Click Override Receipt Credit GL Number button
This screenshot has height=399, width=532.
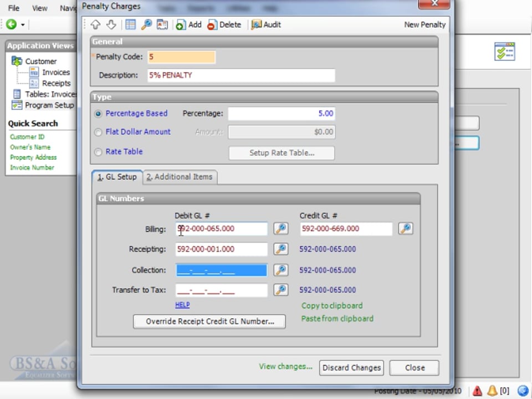209,321
